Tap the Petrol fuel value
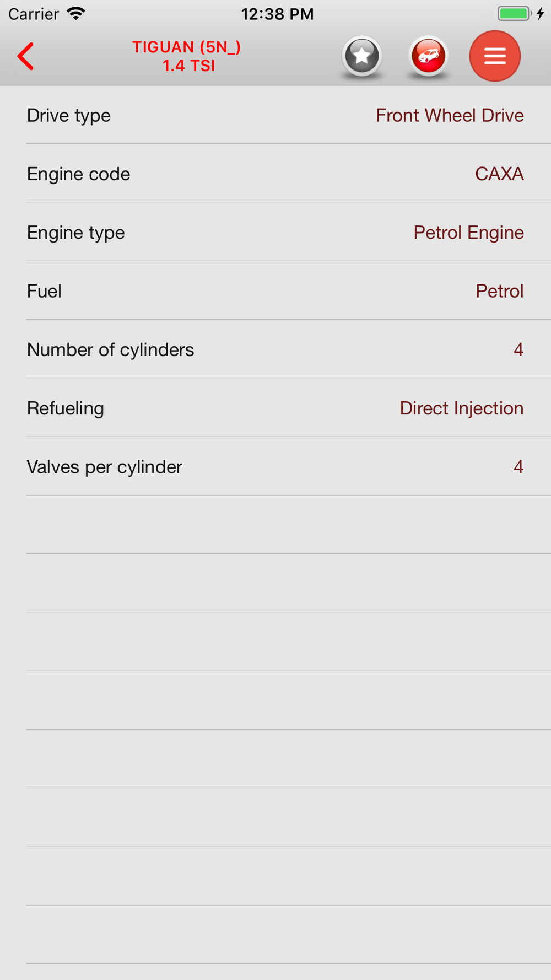This screenshot has height=980, width=551. [x=499, y=291]
